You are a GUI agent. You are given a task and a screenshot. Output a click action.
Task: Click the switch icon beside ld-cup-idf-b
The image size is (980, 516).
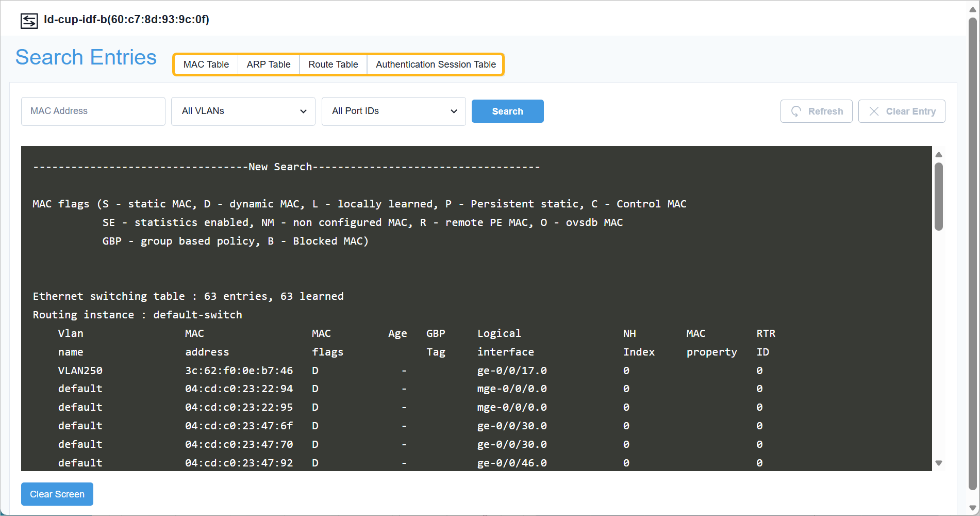tap(29, 20)
